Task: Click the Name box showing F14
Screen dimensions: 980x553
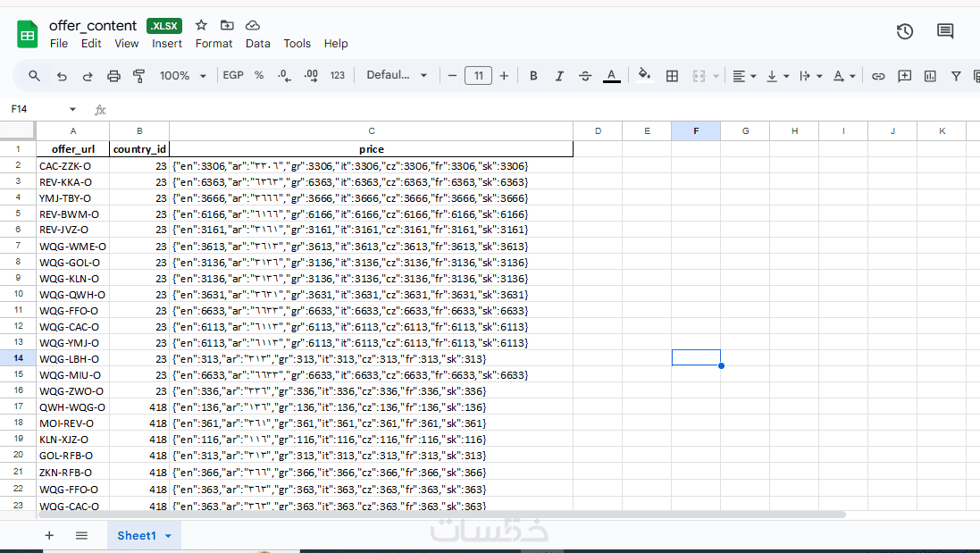Action: (36, 109)
